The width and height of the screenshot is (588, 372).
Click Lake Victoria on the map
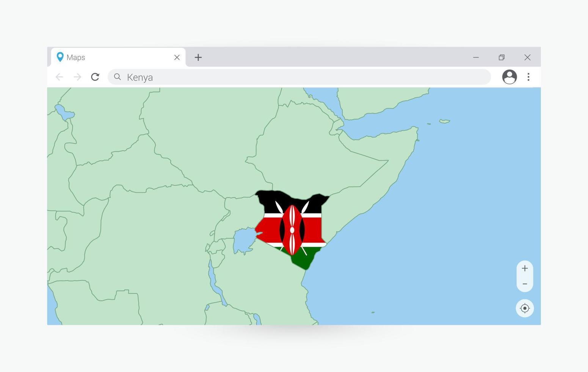click(244, 240)
